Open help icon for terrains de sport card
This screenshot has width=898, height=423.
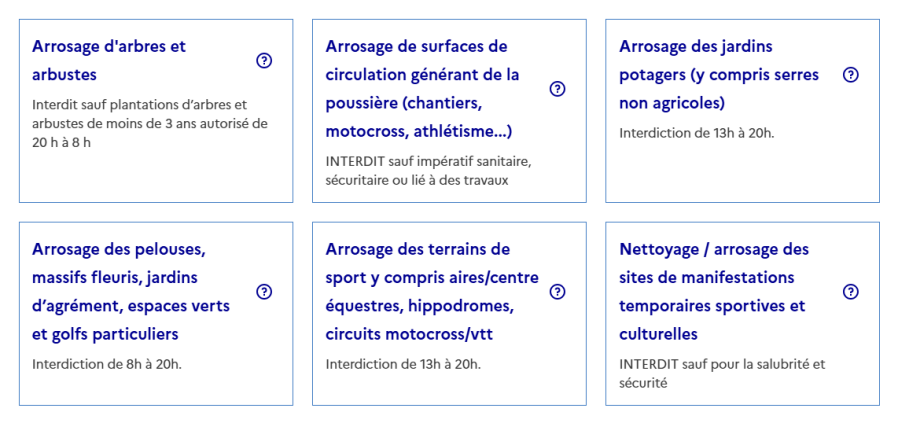557,292
